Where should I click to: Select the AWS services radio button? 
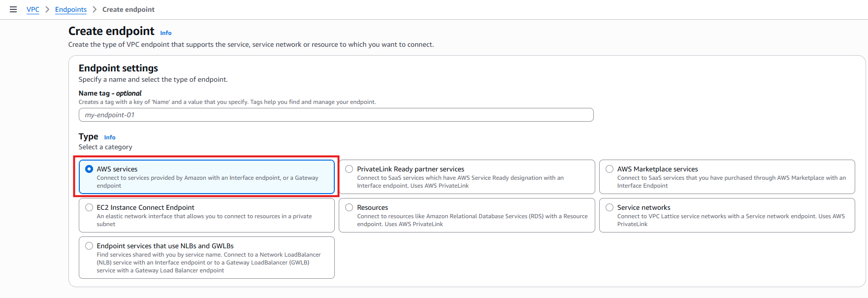tap(89, 169)
